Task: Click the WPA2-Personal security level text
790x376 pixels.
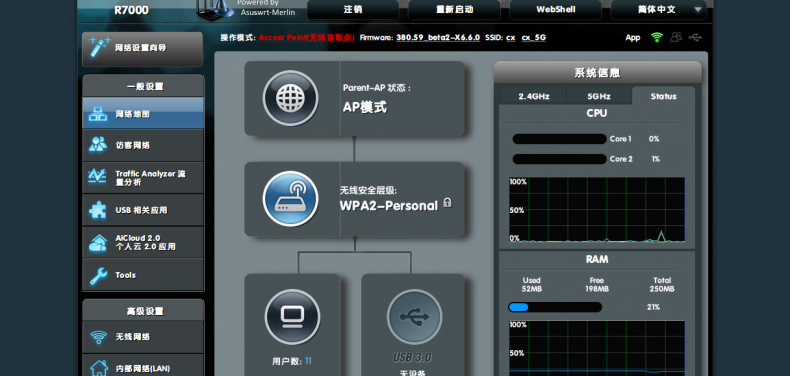Action: tap(388, 206)
